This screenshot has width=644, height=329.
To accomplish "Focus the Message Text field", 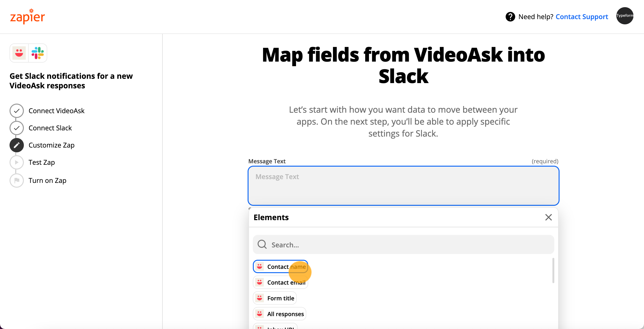I will click(403, 186).
